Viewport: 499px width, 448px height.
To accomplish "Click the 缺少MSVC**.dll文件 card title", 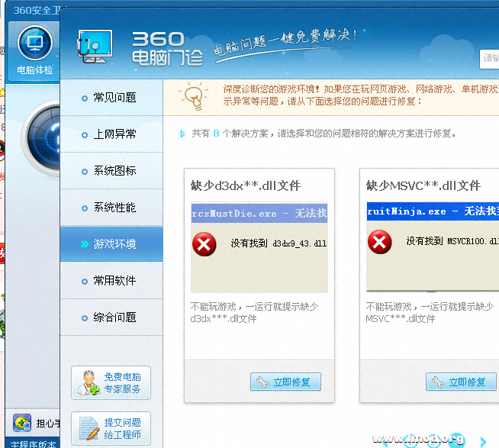I will 423,185.
